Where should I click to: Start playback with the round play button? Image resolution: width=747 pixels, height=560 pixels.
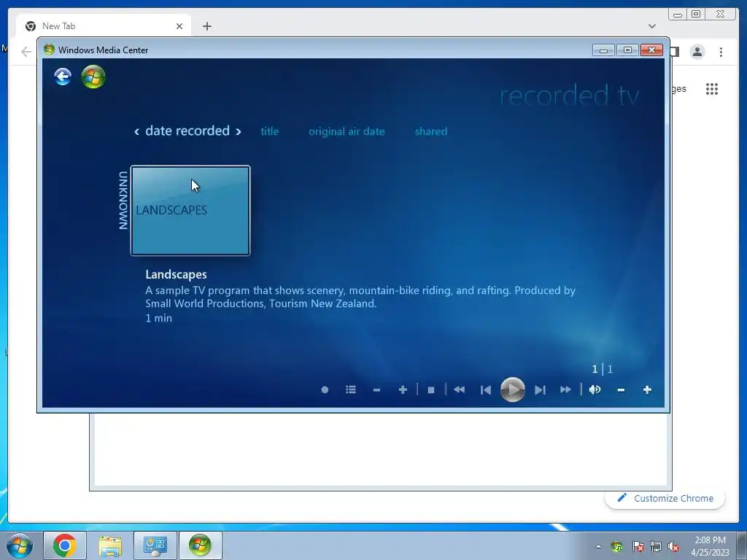513,390
